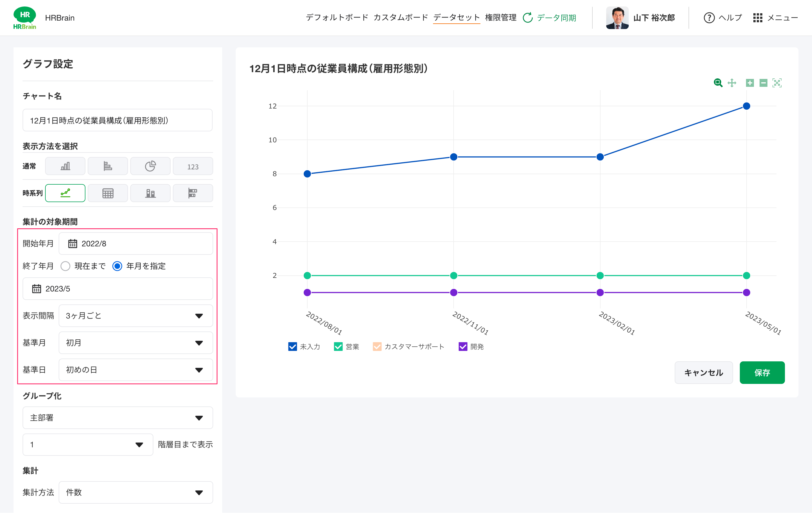Open the 表示間隔 dropdown
The image size is (812, 513).
pyautogui.click(x=136, y=316)
